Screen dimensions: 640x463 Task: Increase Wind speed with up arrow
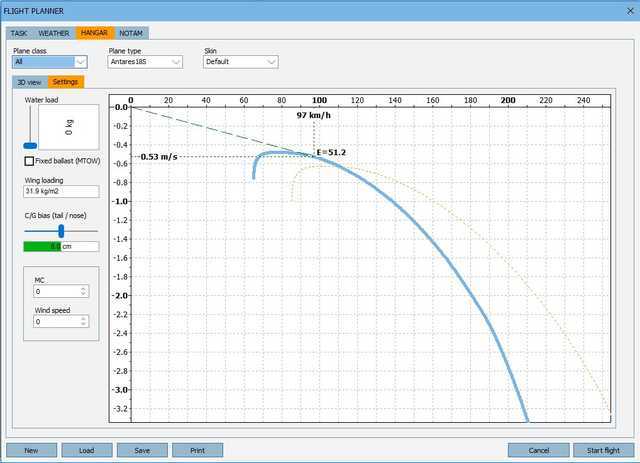[x=83, y=319]
